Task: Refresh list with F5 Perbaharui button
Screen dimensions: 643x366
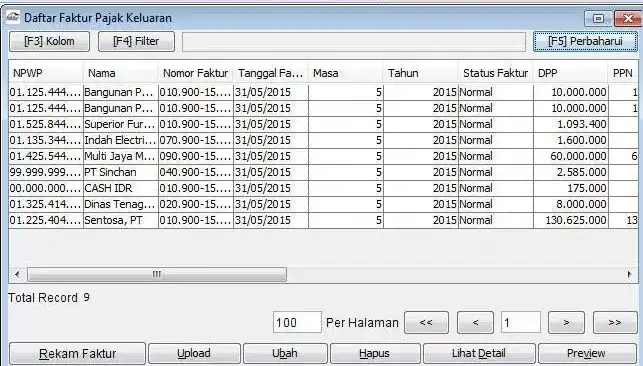Action: click(585, 41)
